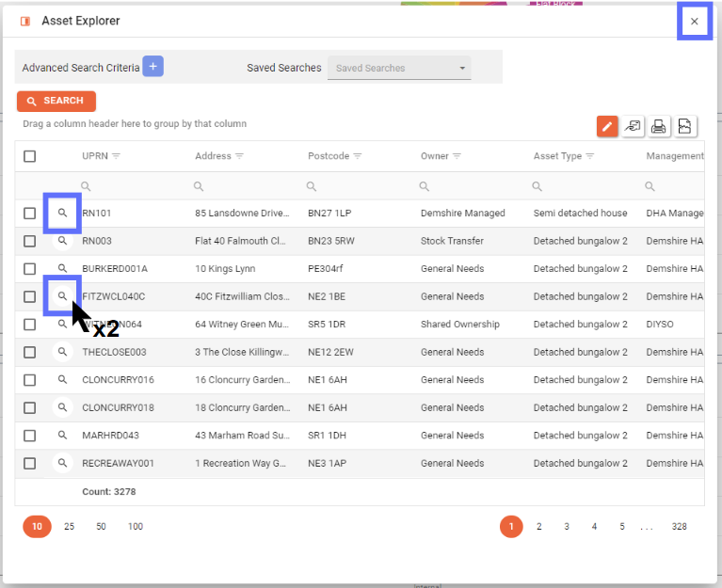This screenshot has height=588, width=722.
Task: Open the Saved Searches dropdown
Action: point(399,68)
